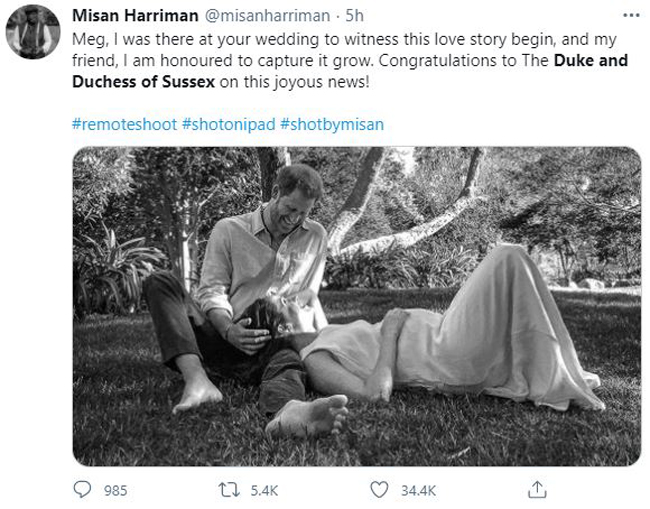This screenshot has width=650, height=509.
Task: Open Misan Harriman's profile picture
Action: tap(33, 32)
